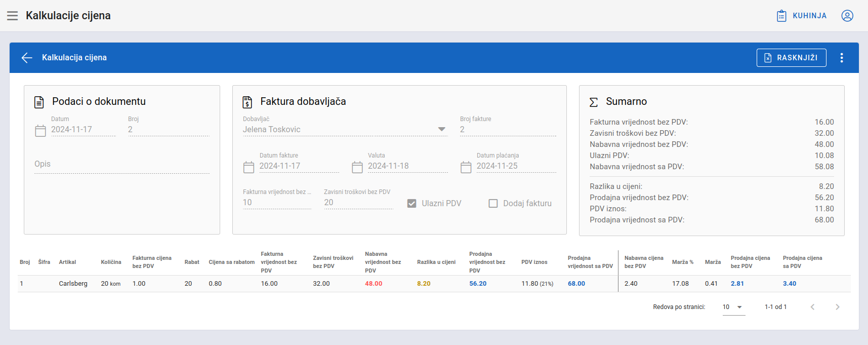Image resolution: width=868 pixels, height=345 pixels.
Task: Toggle the Ulazni PDV checkbox
Action: (412, 203)
